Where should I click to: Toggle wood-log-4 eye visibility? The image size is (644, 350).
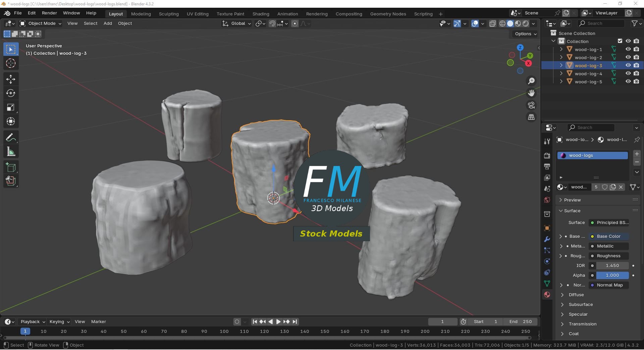pyautogui.click(x=628, y=74)
